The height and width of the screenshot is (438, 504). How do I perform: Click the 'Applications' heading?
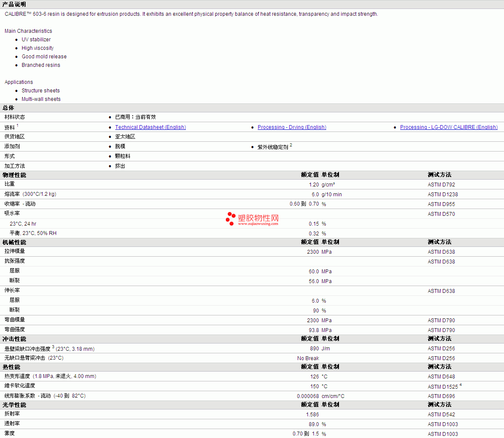coord(19,82)
